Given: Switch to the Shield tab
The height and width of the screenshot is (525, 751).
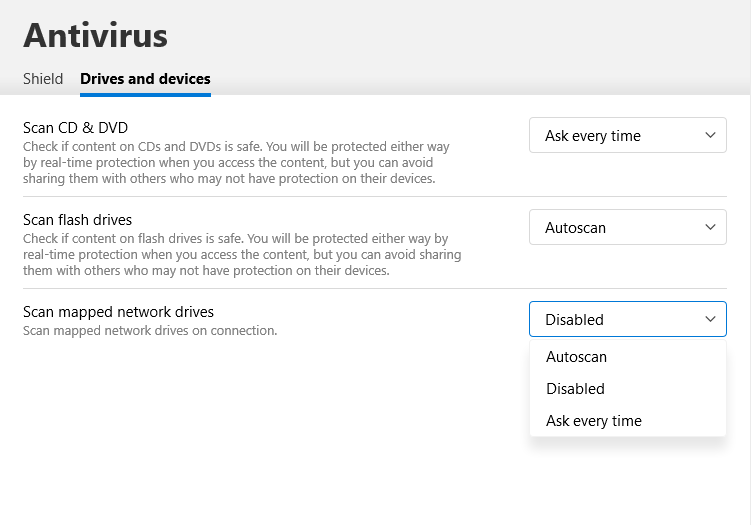Looking at the screenshot, I should pyautogui.click(x=43, y=78).
